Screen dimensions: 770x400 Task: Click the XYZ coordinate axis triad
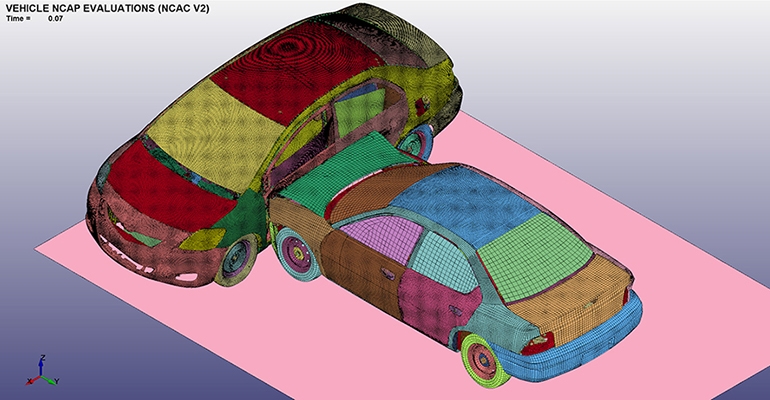pos(40,372)
